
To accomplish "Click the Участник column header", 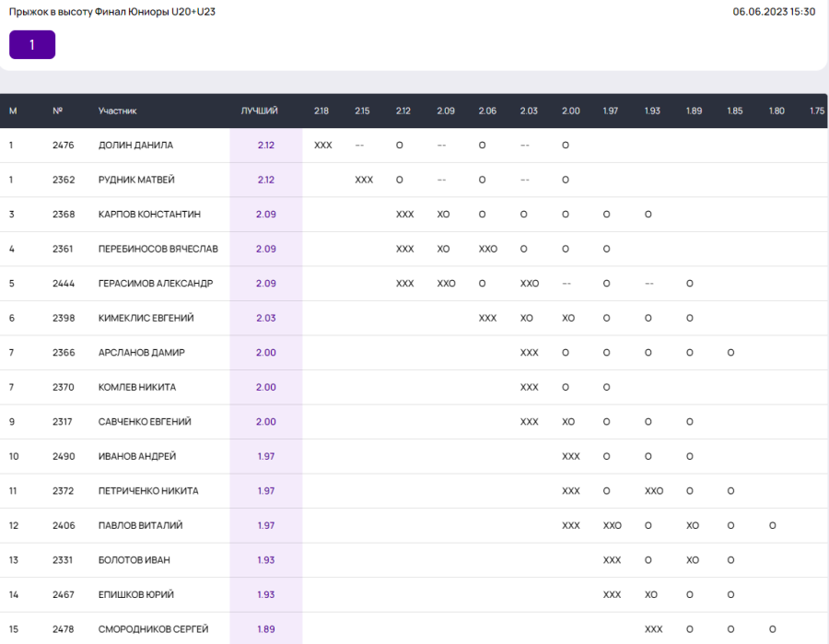I will [118, 111].
